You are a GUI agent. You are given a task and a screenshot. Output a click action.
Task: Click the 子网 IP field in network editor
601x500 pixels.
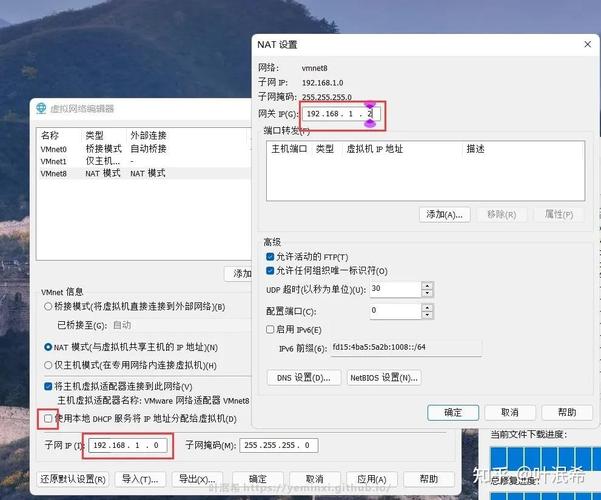[x=128, y=445]
